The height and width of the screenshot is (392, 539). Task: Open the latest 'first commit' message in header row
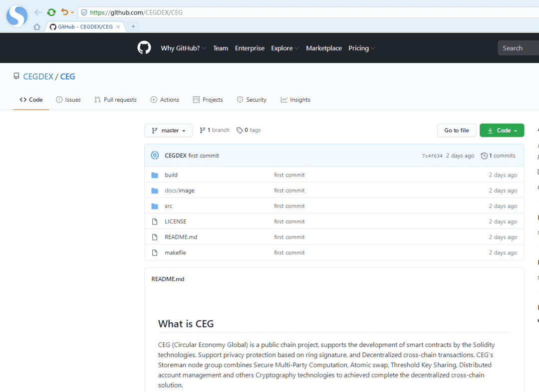(x=204, y=155)
